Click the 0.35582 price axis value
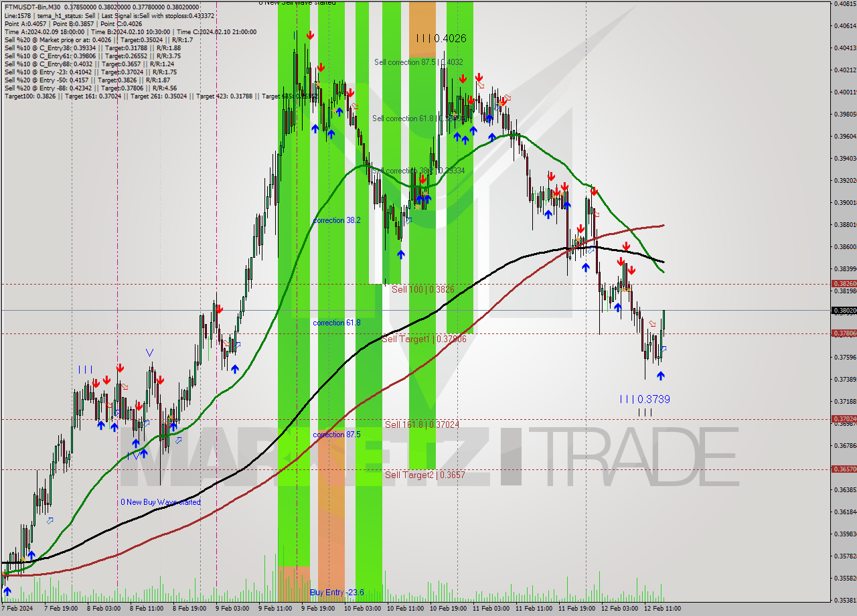The image size is (857, 616). 845,578
